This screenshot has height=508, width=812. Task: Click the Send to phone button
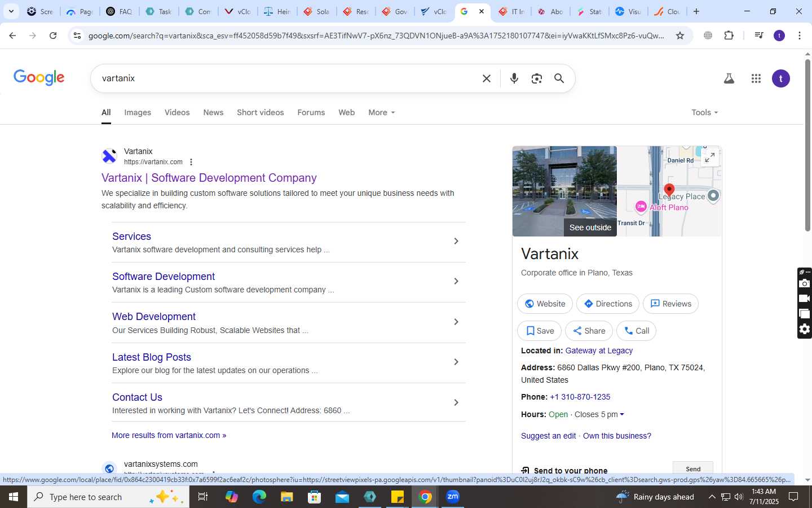pyautogui.click(x=693, y=468)
